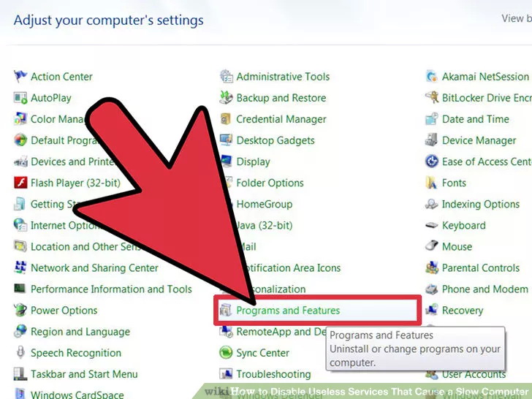Click the Getting Started icon
The width and height of the screenshot is (532, 399).
click(20, 204)
